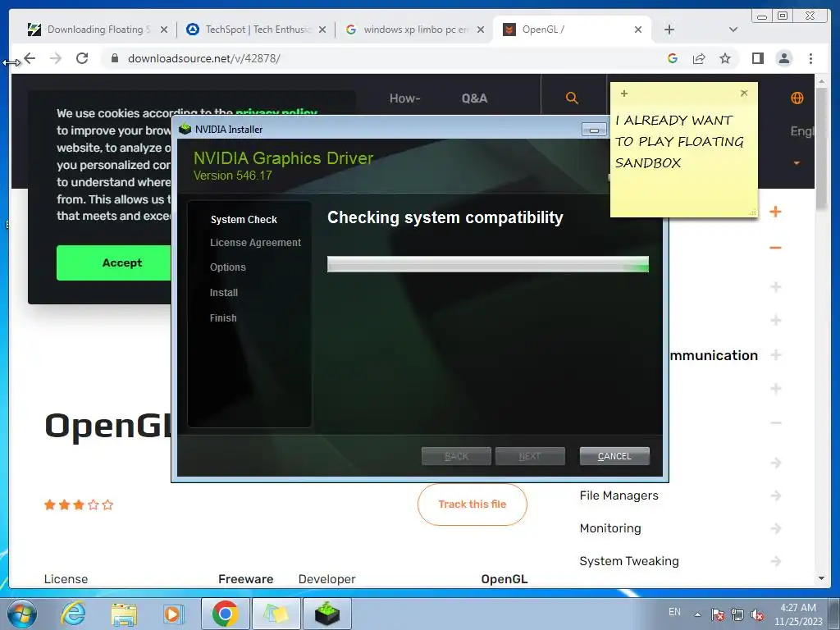Image resolution: width=840 pixels, height=630 pixels.
Task: Close the TechSpot tab
Action: click(322, 30)
